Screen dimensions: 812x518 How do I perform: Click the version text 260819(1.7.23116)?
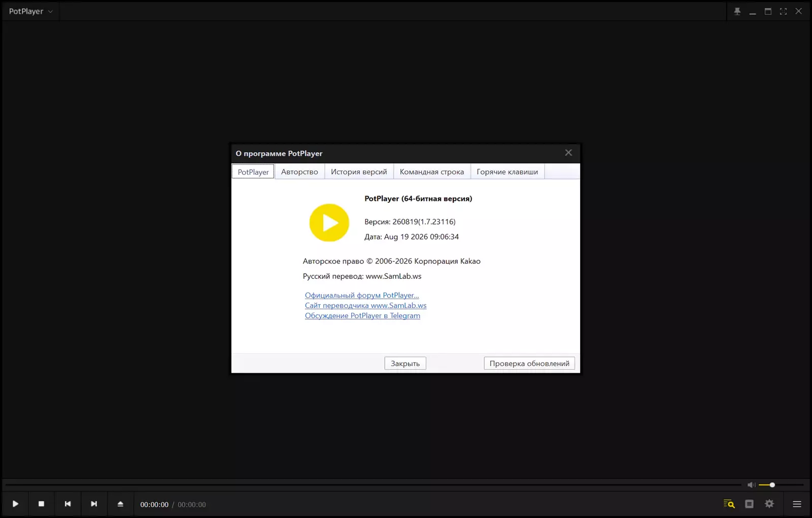(x=424, y=221)
